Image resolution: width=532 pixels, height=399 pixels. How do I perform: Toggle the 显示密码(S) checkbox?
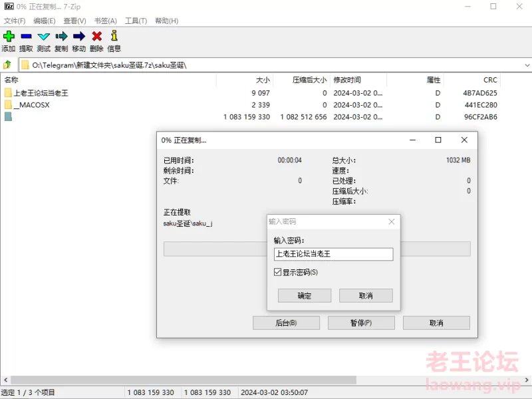coord(277,272)
